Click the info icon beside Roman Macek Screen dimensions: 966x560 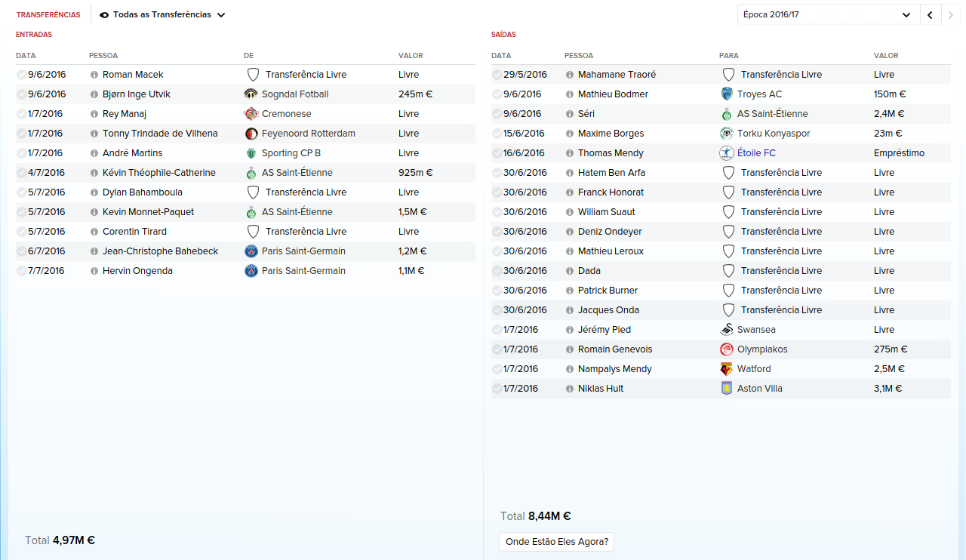pos(94,75)
